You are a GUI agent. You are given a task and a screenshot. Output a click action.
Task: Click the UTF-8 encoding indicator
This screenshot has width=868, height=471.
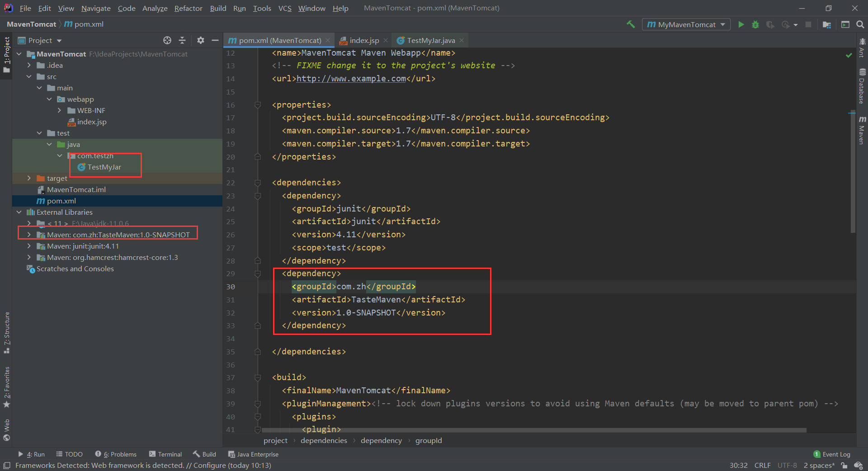tap(787, 465)
